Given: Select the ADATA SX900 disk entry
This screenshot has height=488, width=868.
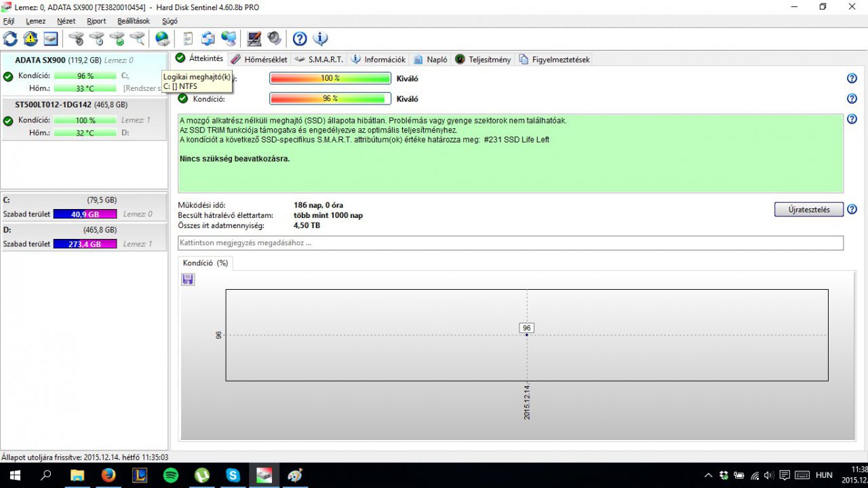Looking at the screenshot, I should (83, 74).
